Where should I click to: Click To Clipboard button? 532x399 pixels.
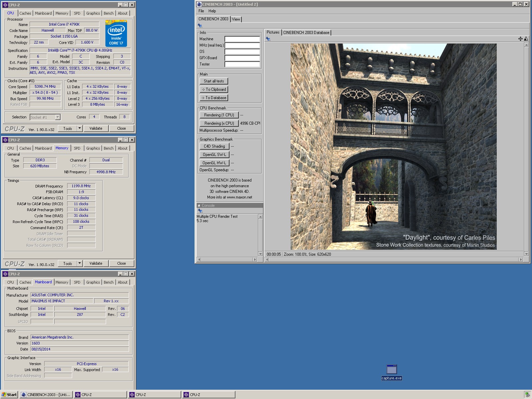click(x=214, y=89)
